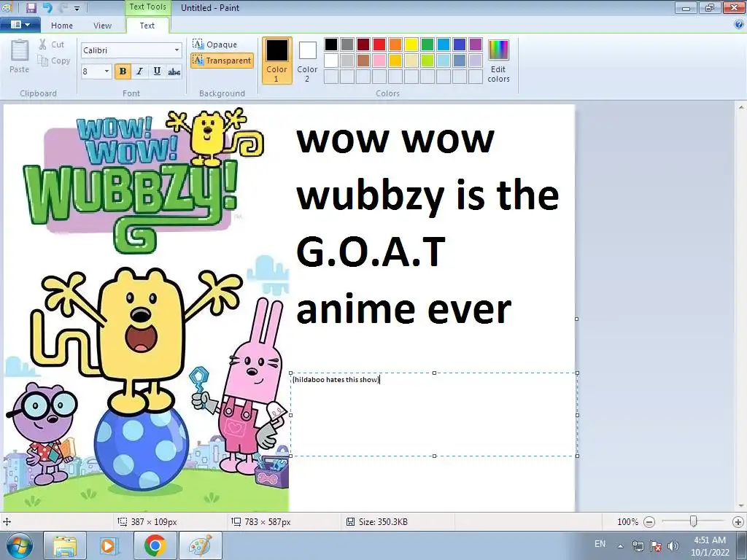The image size is (747, 560).
Task: Open Paint Help question mark icon
Action: pos(739,25)
